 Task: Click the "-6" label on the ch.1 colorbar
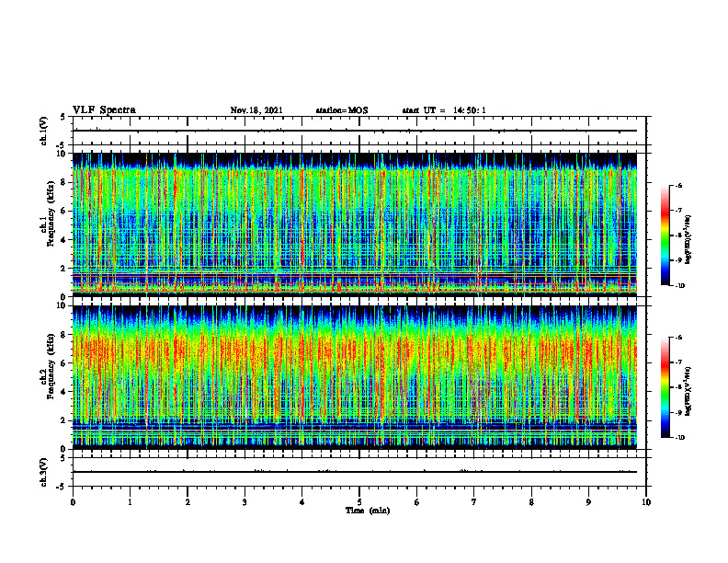tap(678, 185)
